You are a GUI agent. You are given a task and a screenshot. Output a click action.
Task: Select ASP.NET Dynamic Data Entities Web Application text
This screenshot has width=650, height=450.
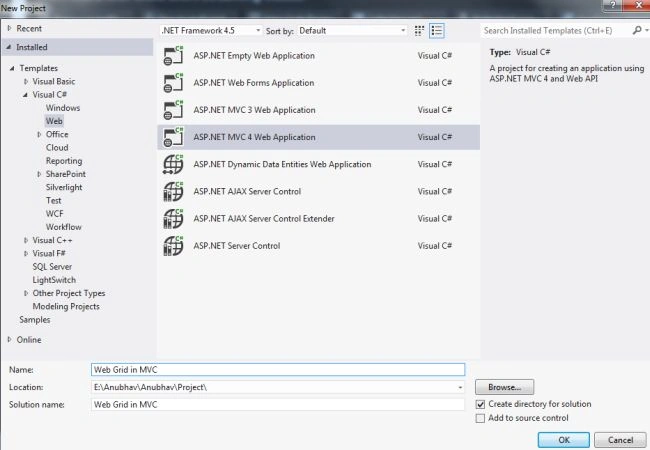pyautogui.click(x=282, y=165)
